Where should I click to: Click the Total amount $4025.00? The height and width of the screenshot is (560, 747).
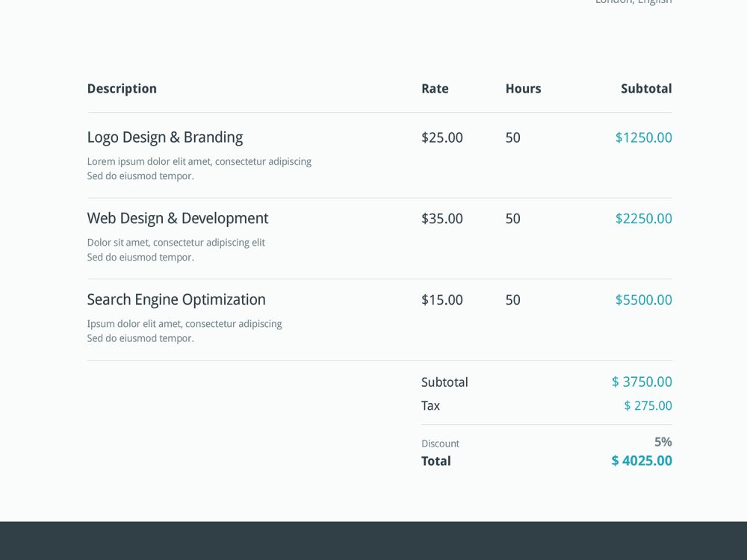click(x=641, y=461)
